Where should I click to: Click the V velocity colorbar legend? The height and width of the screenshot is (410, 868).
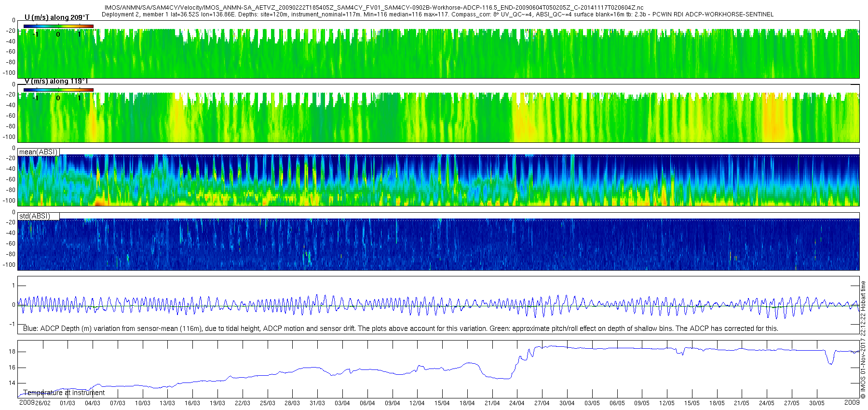coord(58,90)
